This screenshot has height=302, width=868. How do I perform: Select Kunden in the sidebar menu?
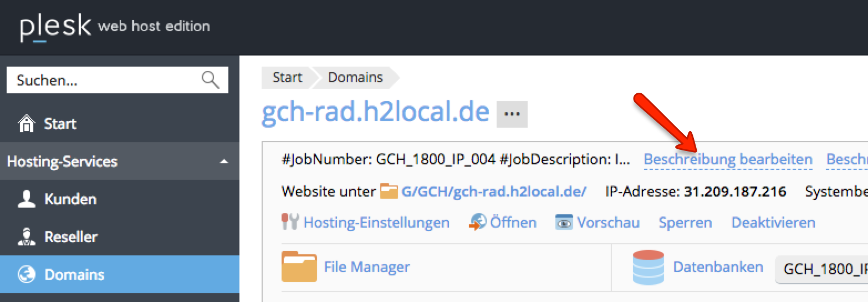70,199
